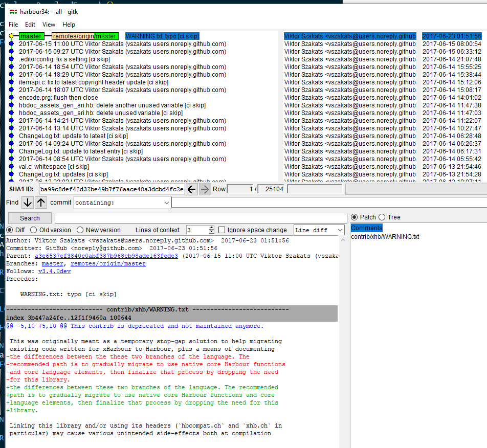This screenshot has height=448, width=487.
Task: Increase lines of context stepper
Action: [x=211, y=228]
